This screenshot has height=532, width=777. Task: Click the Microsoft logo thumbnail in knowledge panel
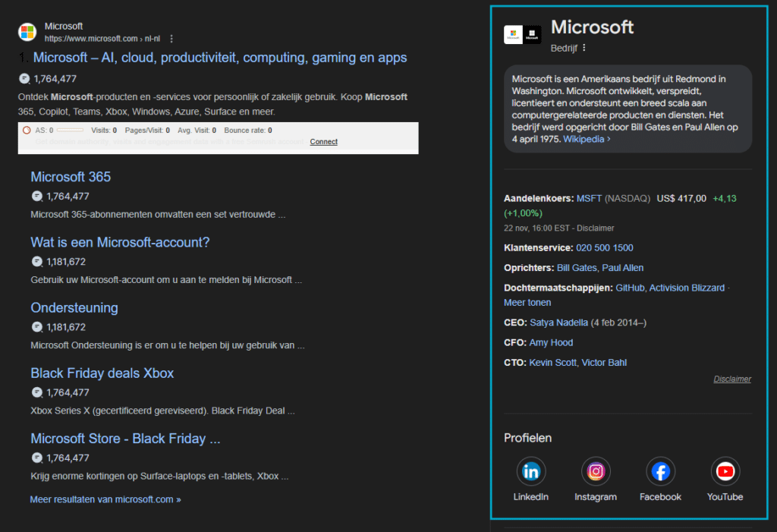click(x=523, y=35)
